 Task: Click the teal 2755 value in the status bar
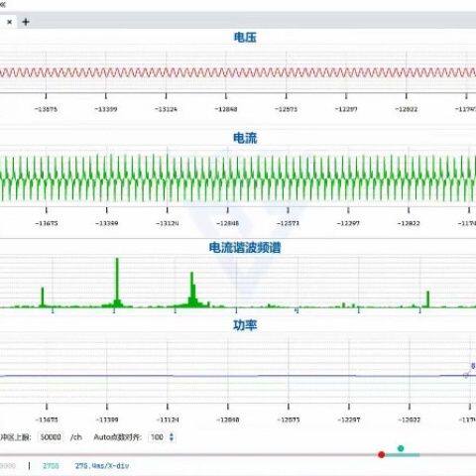(x=51, y=466)
